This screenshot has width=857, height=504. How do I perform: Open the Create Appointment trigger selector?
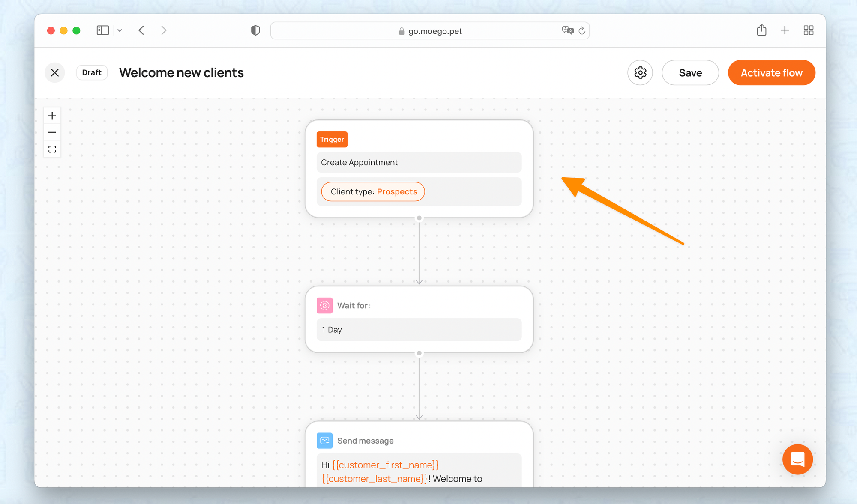click(x=419, y=162)
